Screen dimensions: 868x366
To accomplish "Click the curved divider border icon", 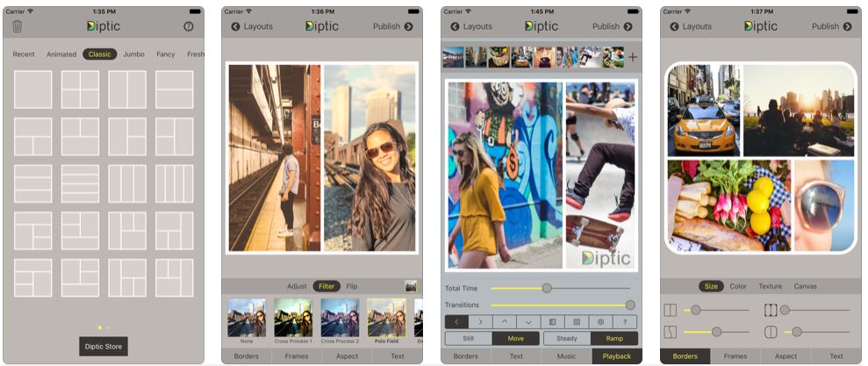I will tap(670, 332).
